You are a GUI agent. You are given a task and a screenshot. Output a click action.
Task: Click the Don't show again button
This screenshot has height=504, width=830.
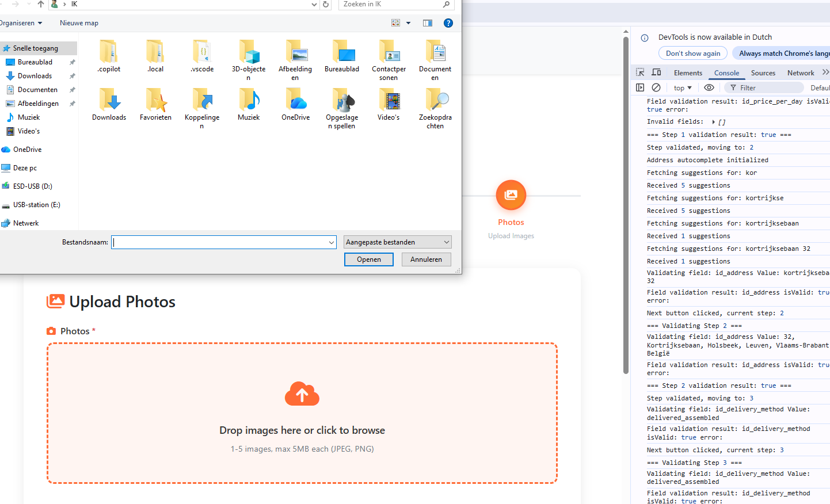(692, 54)
